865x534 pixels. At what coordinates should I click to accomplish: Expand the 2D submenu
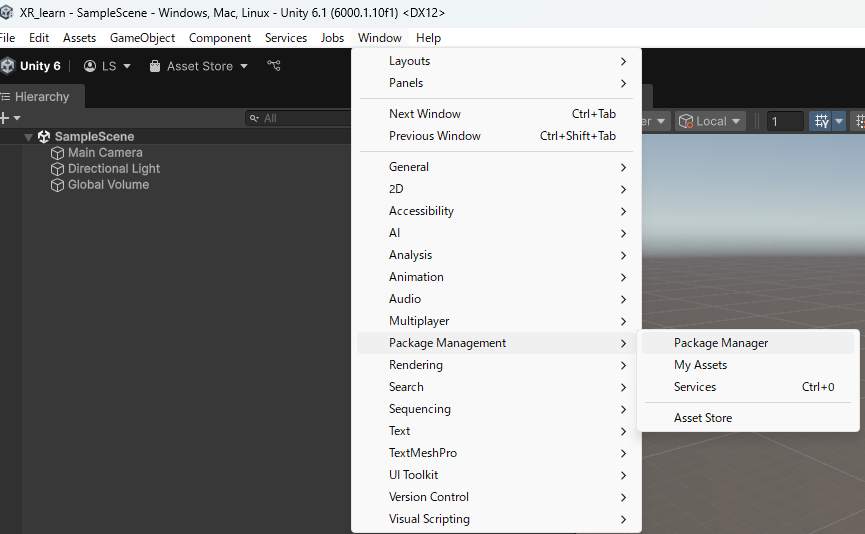[x=496, y=189]
